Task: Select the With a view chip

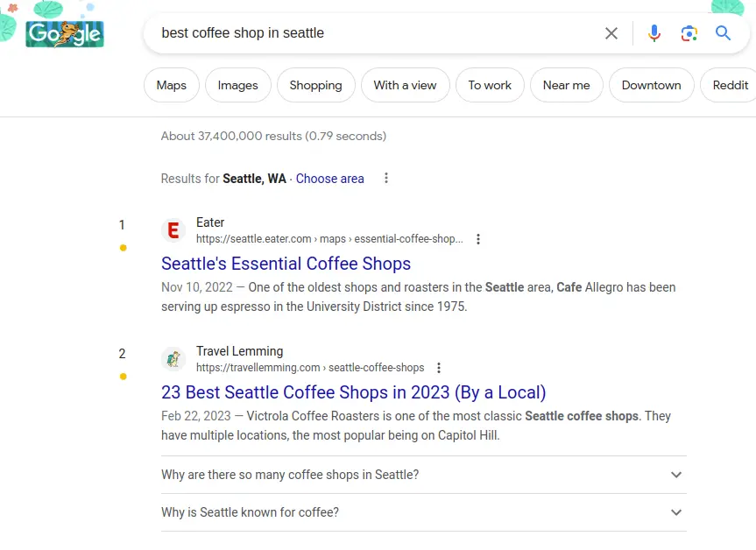Action: pos(405,85)
